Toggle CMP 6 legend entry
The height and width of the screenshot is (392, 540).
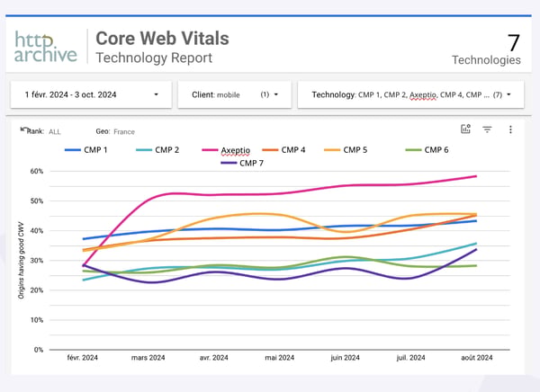427,150
